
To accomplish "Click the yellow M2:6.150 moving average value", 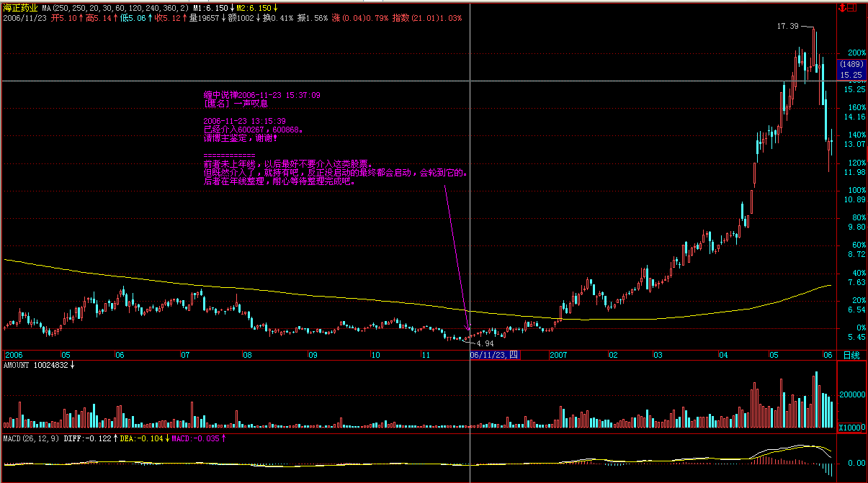I will [254, 8].
